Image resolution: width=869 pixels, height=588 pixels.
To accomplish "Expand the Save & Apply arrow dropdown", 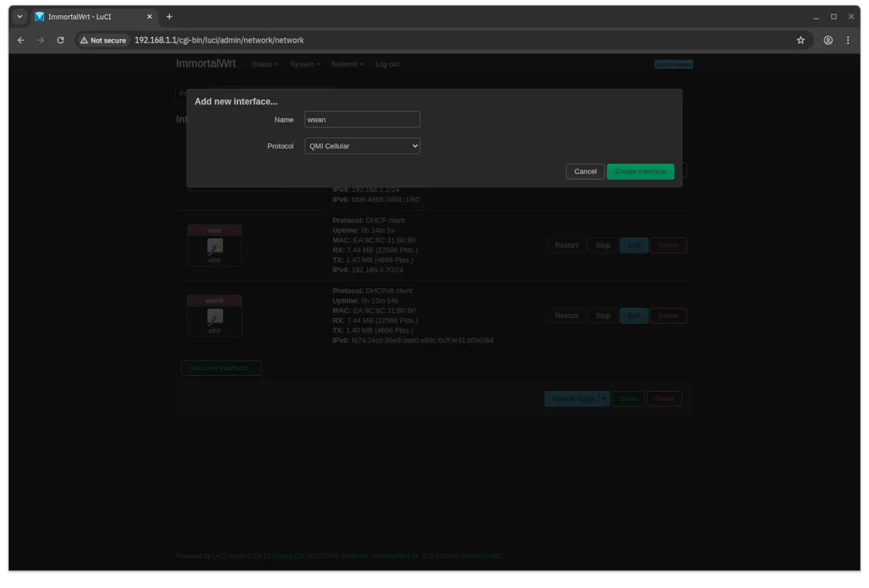I will tap(604, 399).
